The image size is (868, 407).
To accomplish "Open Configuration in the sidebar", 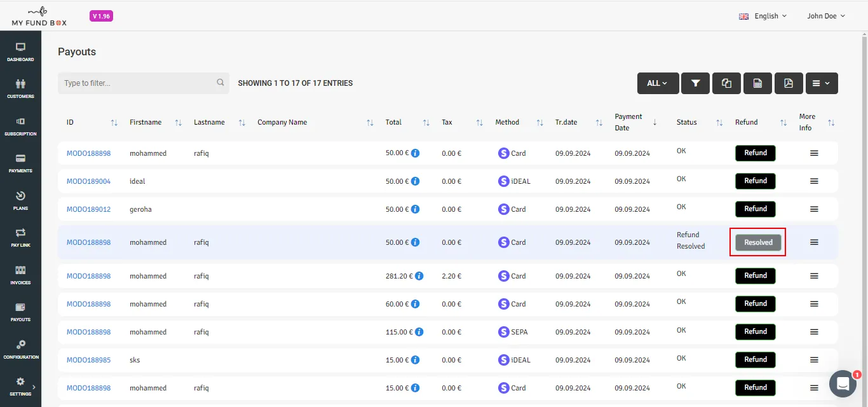I will tap(20, 350).
